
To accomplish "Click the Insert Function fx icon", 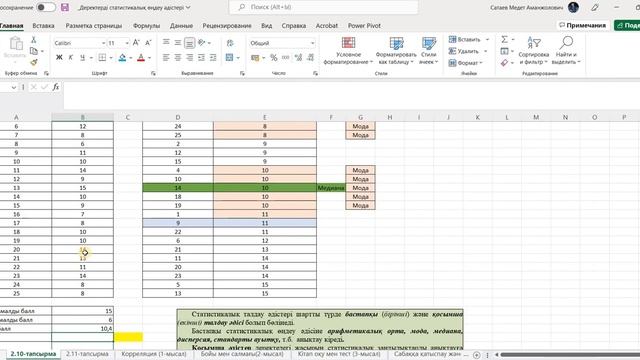I will click(56, 87).
